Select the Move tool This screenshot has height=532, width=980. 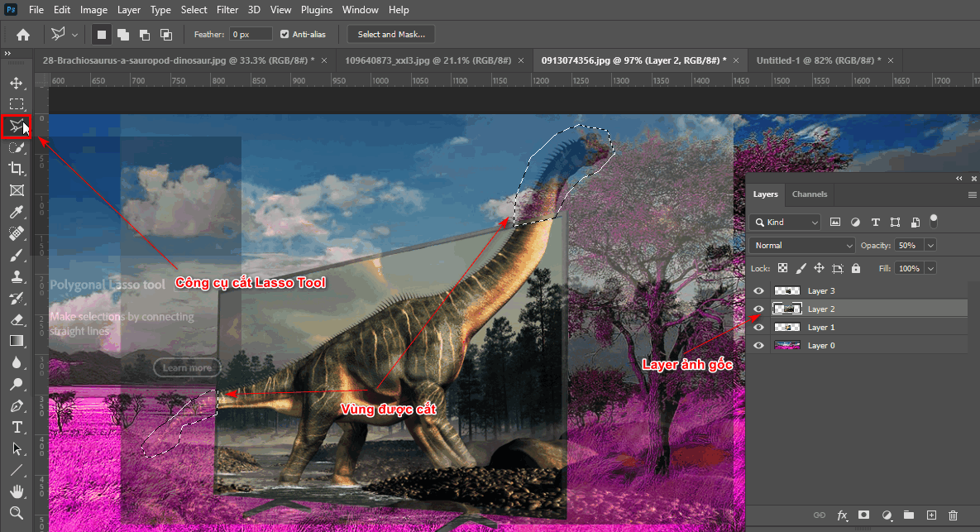point(17,82)
